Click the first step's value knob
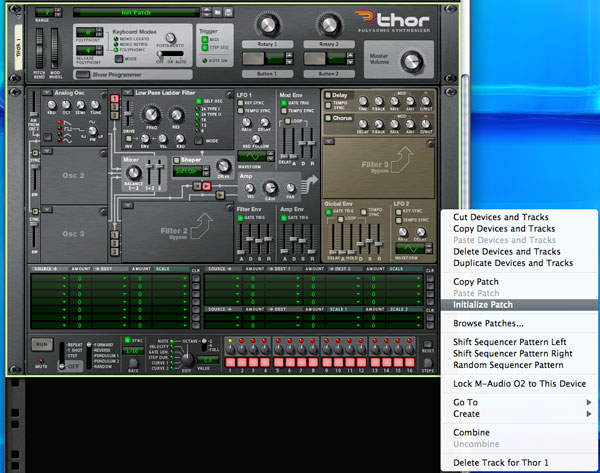Screen dimensions: 600x473 coord(230,349)
